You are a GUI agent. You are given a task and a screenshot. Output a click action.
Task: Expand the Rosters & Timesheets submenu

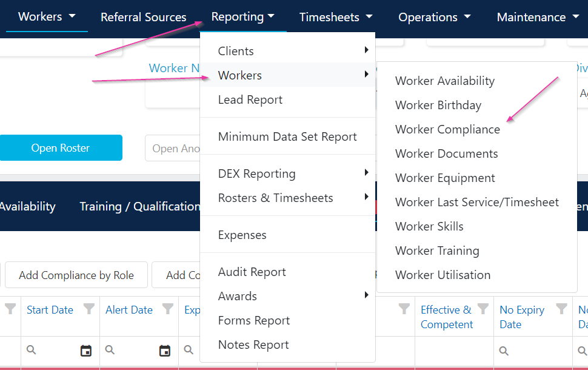pos(287,198)
